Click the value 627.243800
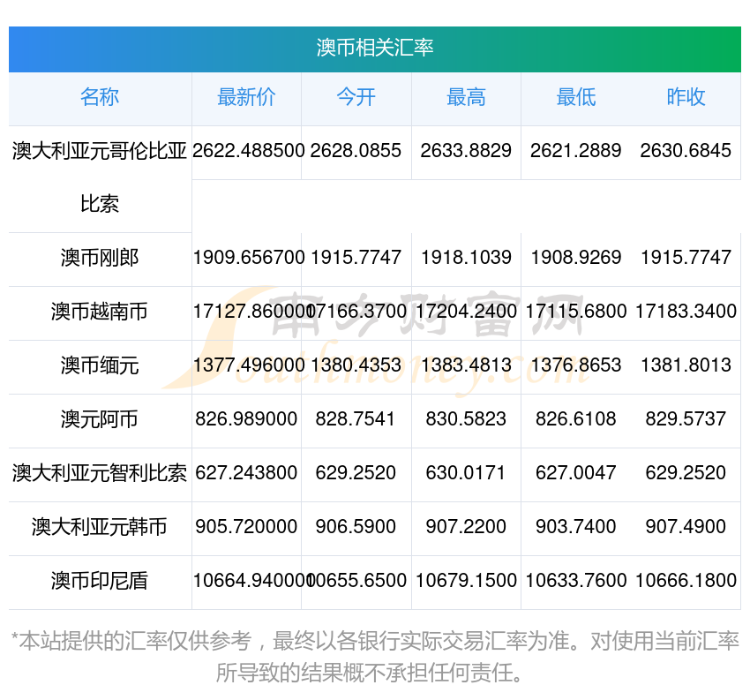This screenshot has height=700, width=750. point(246,473)
